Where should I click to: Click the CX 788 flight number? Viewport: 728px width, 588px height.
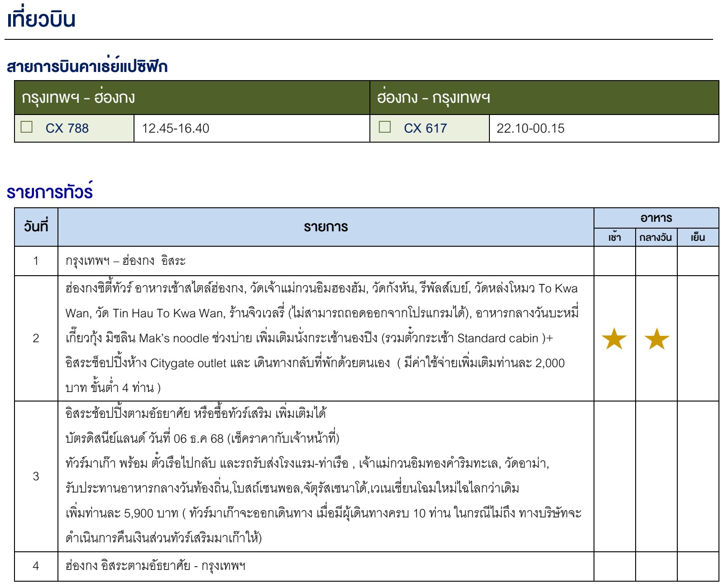[67, 129]
